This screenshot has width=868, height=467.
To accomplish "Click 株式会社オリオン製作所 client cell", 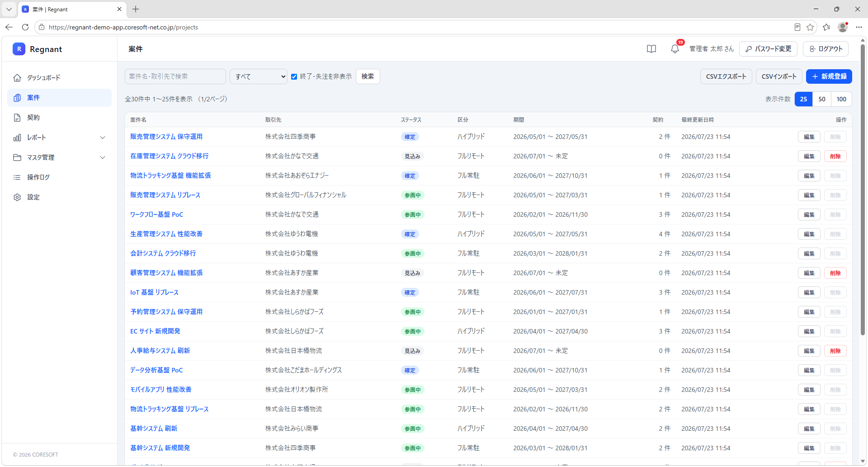I will [297, 390].
